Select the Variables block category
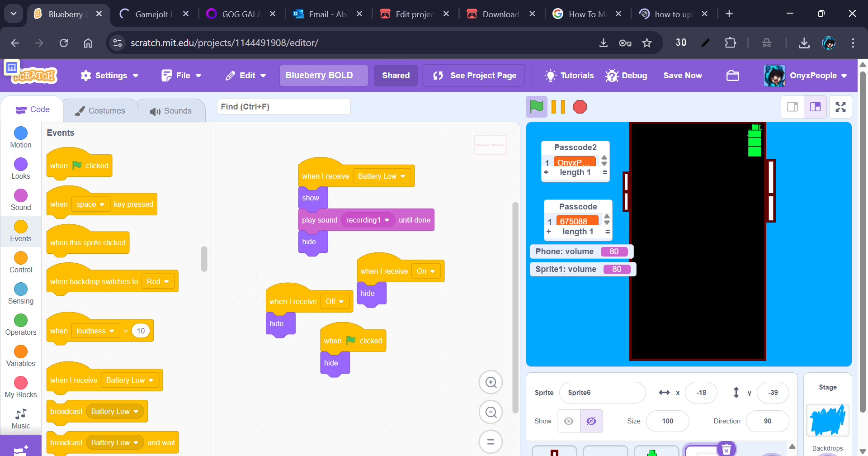The image size is (868, 456). pyautogui.click(x=21, y=356)
